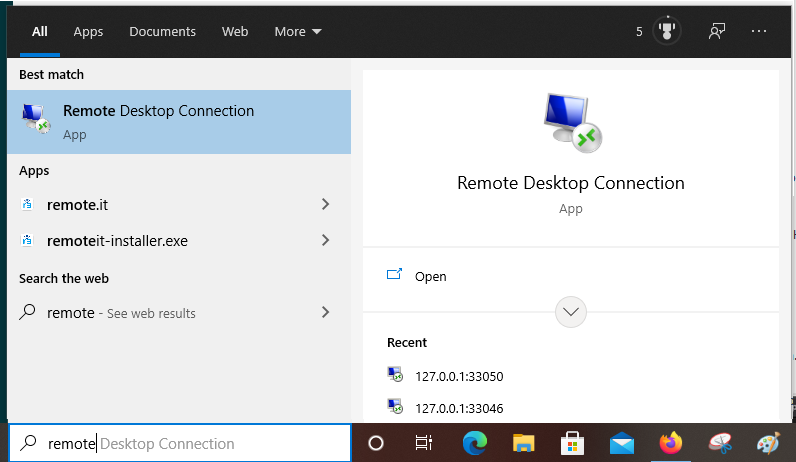Click the rewards points number 5
This screenshot has height=462, width=796.
coord(639,32)
